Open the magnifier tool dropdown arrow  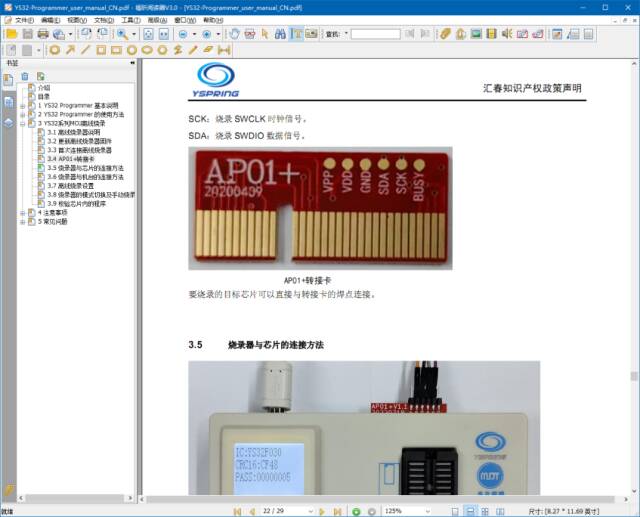134,34
